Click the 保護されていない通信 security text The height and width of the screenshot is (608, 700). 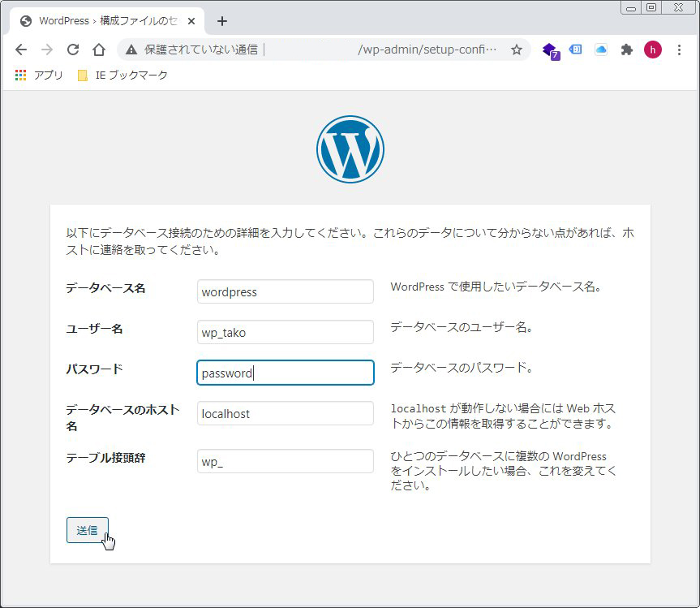(x=201, y=50)
